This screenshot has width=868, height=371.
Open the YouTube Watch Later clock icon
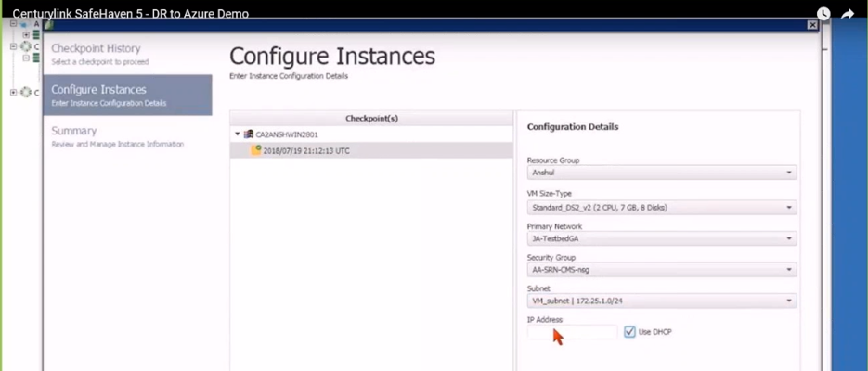823,14
